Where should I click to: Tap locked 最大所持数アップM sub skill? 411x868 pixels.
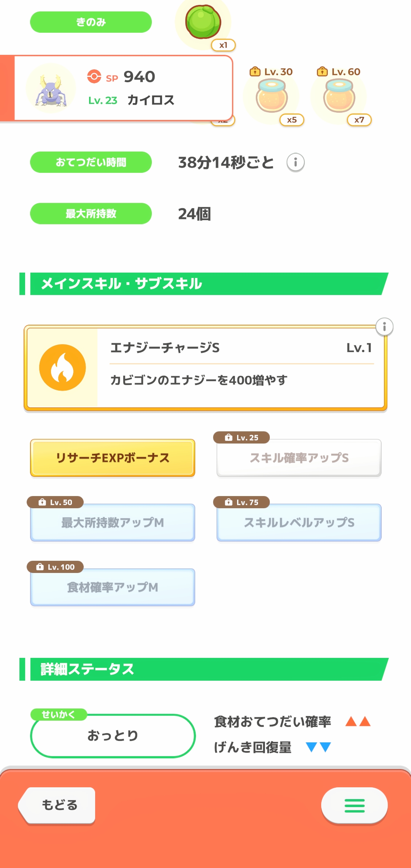click(x=113, y=522)
